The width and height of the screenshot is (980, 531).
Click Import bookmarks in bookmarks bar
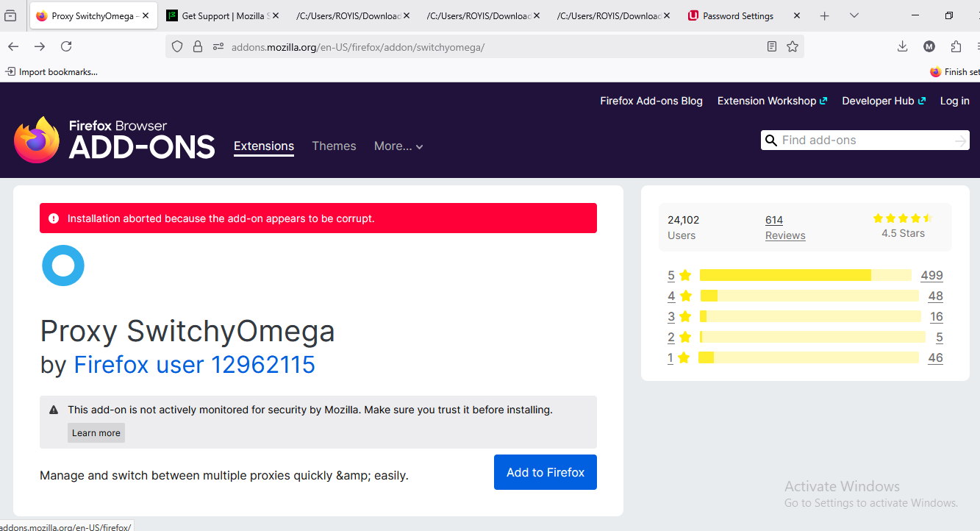tap(51, 71)
